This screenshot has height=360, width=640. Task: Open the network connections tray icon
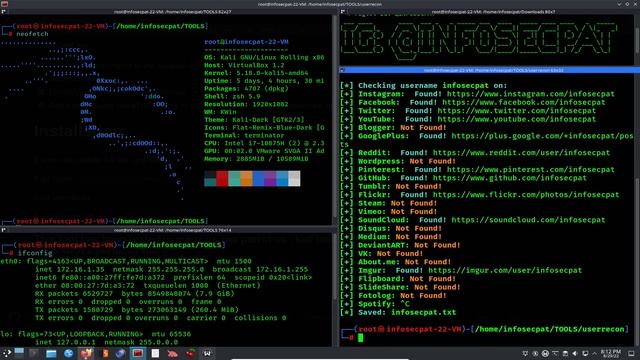tap(555, 353)
